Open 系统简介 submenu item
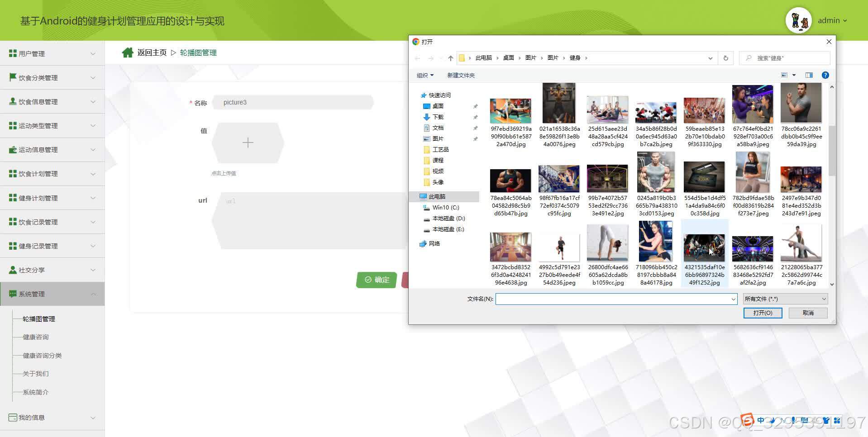Viewport: 868px width, 437px height. click(x=36, y=392)
